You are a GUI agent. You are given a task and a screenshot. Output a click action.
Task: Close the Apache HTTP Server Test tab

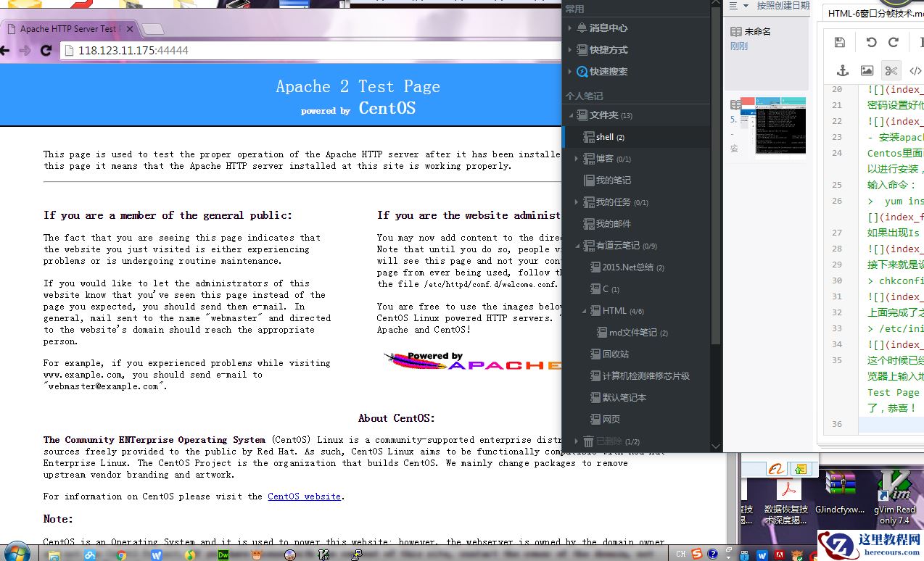tap(131, 29)
